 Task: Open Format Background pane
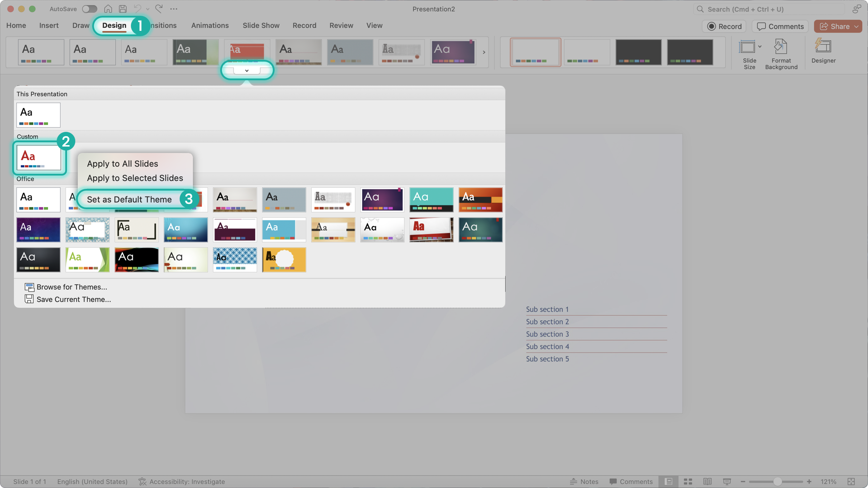(781, 54)
